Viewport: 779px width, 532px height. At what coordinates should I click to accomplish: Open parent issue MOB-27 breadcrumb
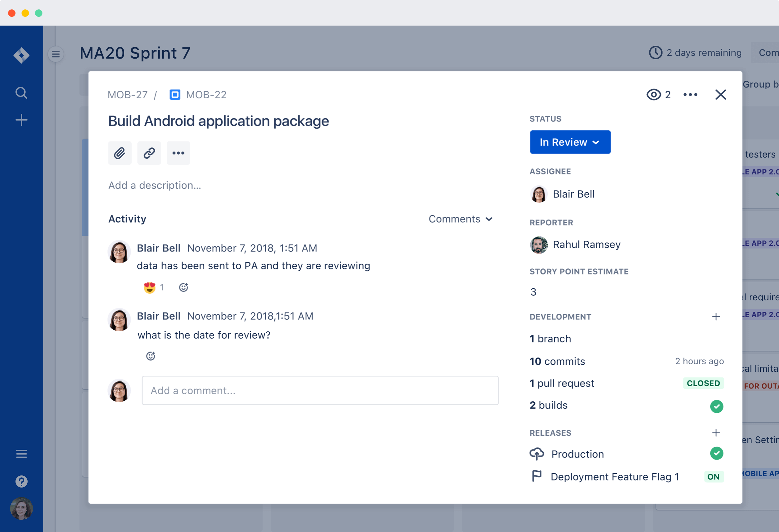click(x=128, y=95)
